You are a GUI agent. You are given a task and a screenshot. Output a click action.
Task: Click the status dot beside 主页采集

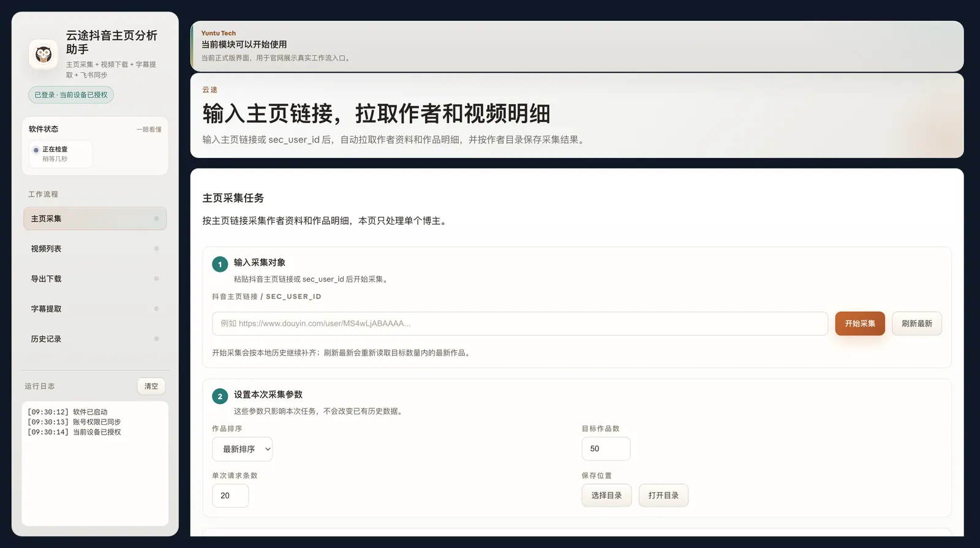point(156,219)
